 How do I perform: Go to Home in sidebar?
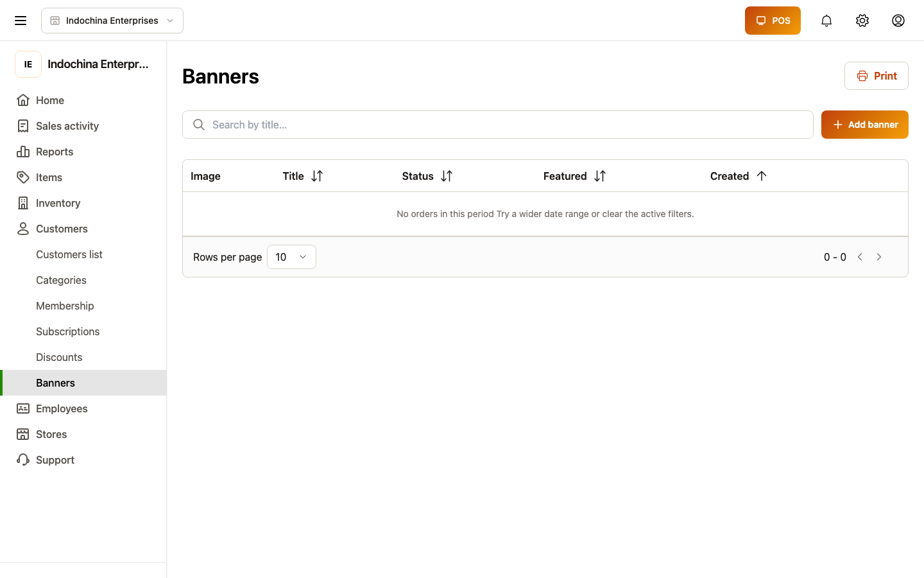[83, 100]
